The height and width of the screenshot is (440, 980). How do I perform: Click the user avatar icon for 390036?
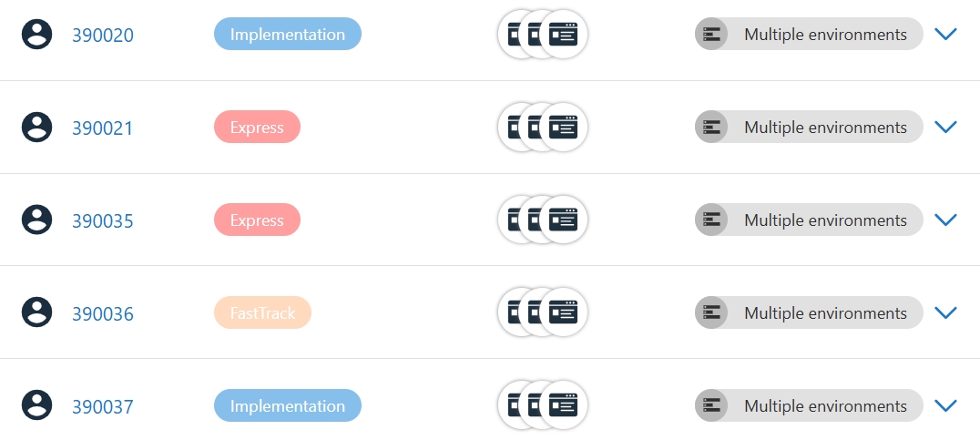point(36,312)
